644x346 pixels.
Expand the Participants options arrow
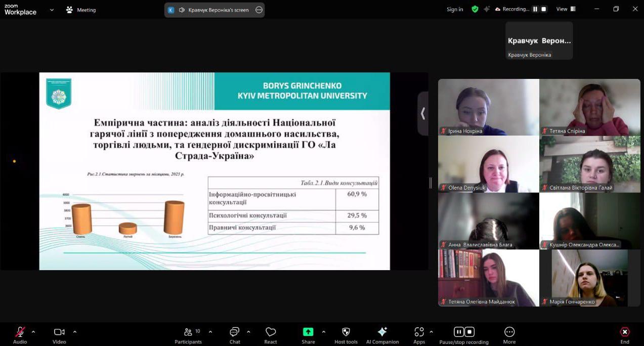click(210, 332)
